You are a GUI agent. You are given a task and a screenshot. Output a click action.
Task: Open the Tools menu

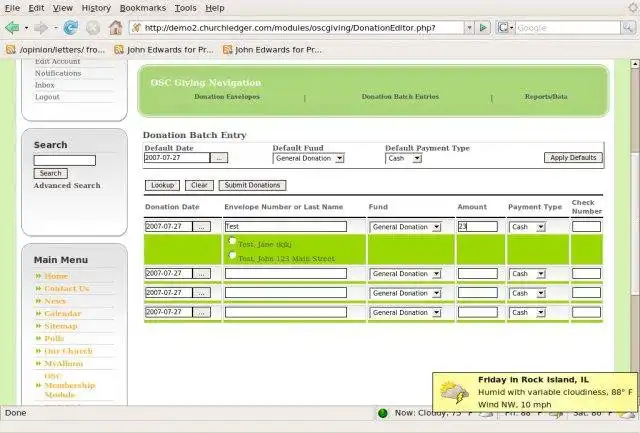point(185,8)
